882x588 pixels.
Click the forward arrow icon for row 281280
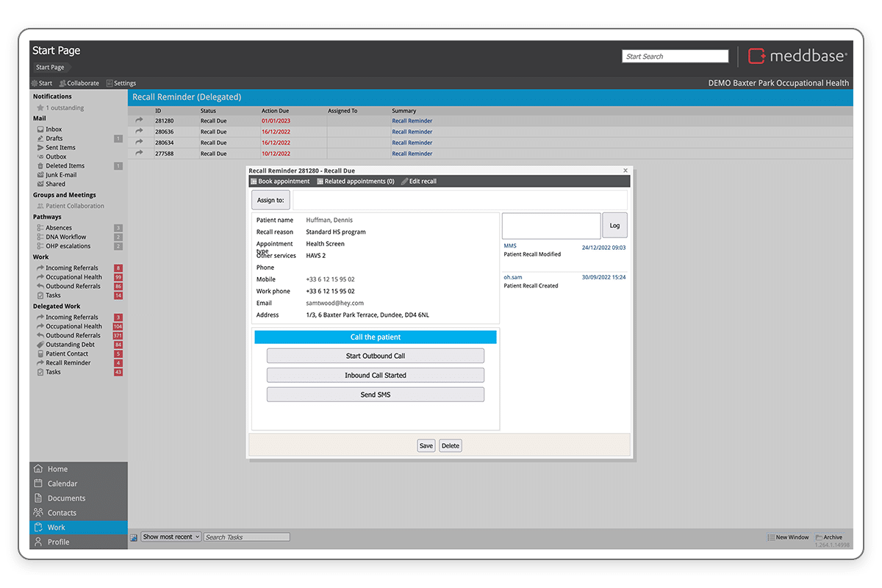click(x=139, y=121)
